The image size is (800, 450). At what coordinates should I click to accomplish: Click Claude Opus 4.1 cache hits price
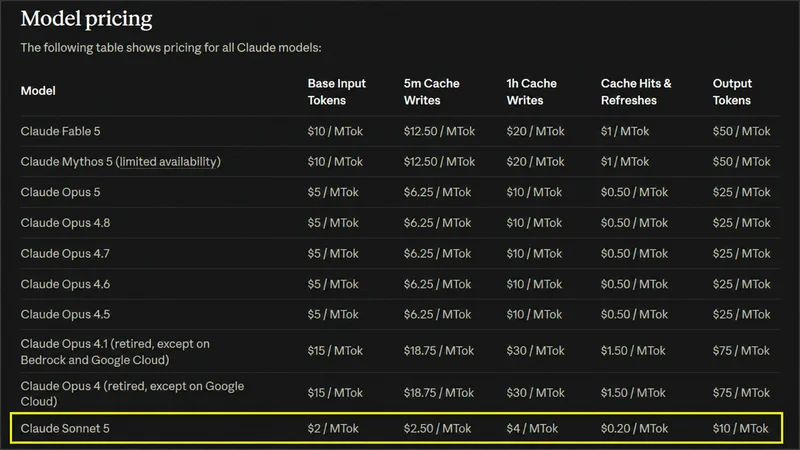point(633,351)
